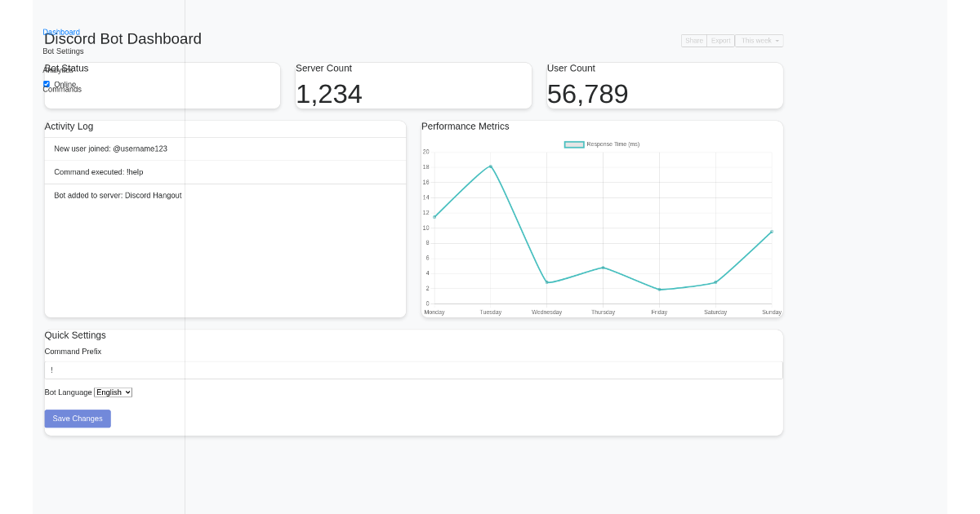
Task: Expand the This week selector arrow
Action: (777, 40)
